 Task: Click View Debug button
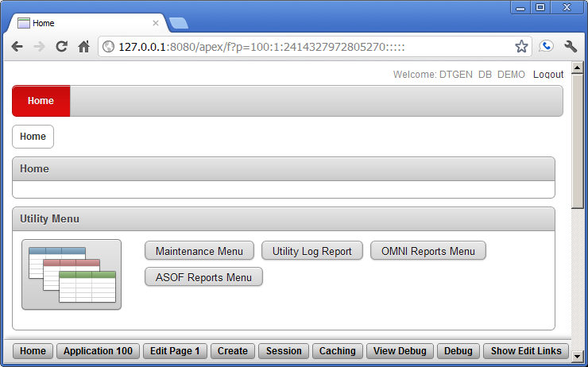coord(400,351)
